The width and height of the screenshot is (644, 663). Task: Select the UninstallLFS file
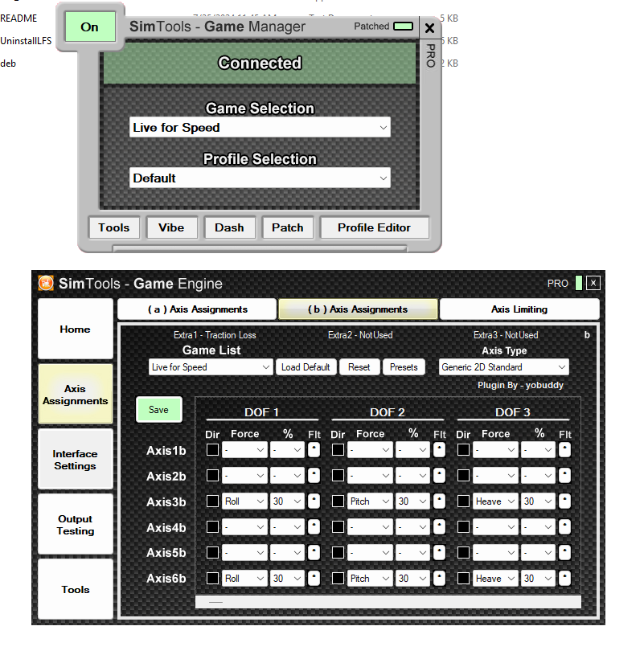pyautogui.click(x=26, y=41)
